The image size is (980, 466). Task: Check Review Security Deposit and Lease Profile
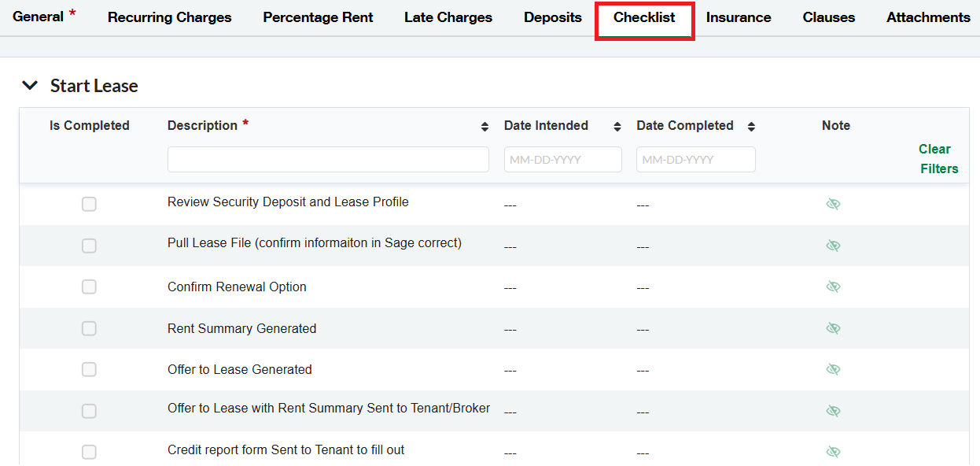(x=89, y=205)
